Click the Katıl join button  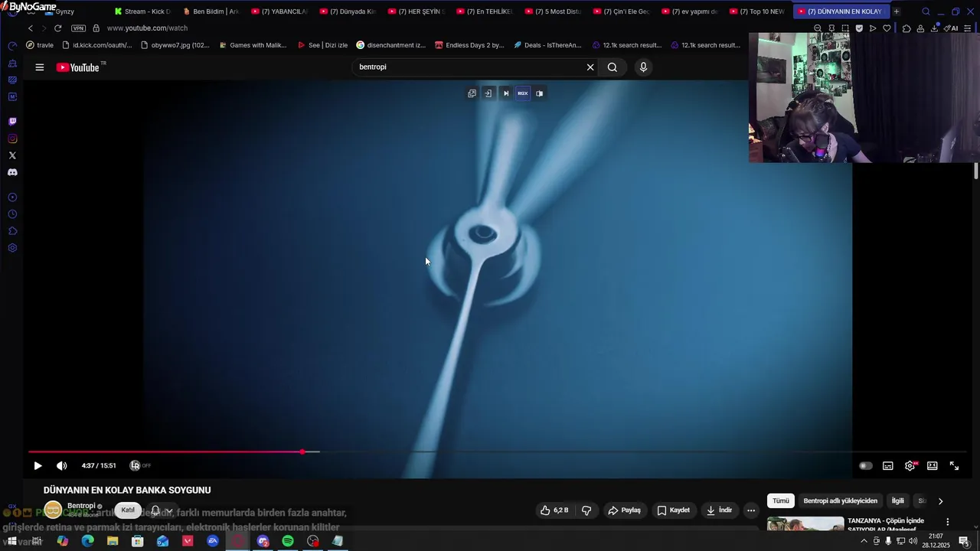coord(128,510)
